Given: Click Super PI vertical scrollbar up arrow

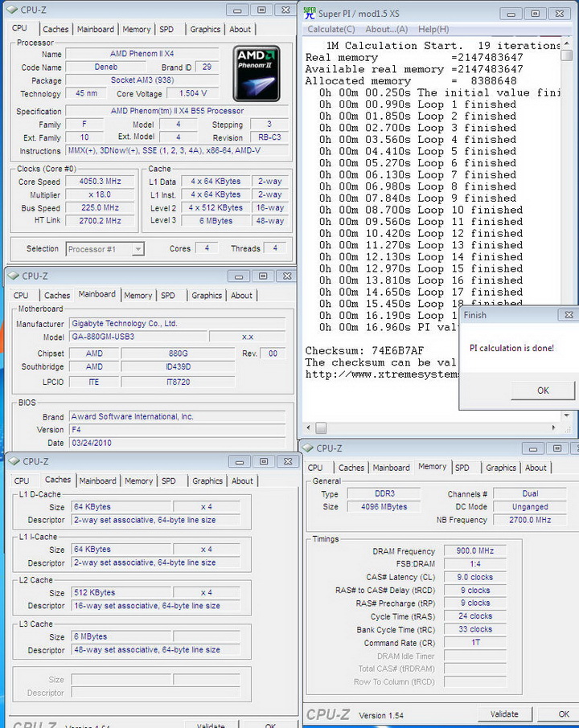Looking at the screenshot, I should click(566, 43).
